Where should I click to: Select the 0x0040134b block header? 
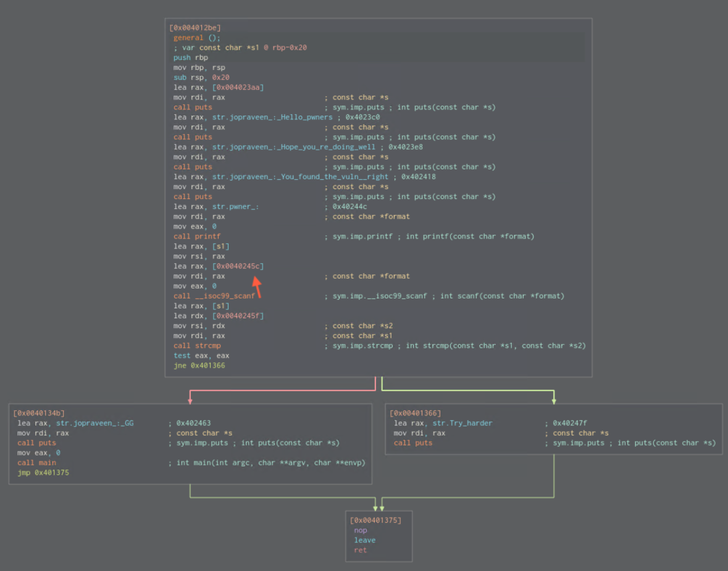click(x=39, y=413)
